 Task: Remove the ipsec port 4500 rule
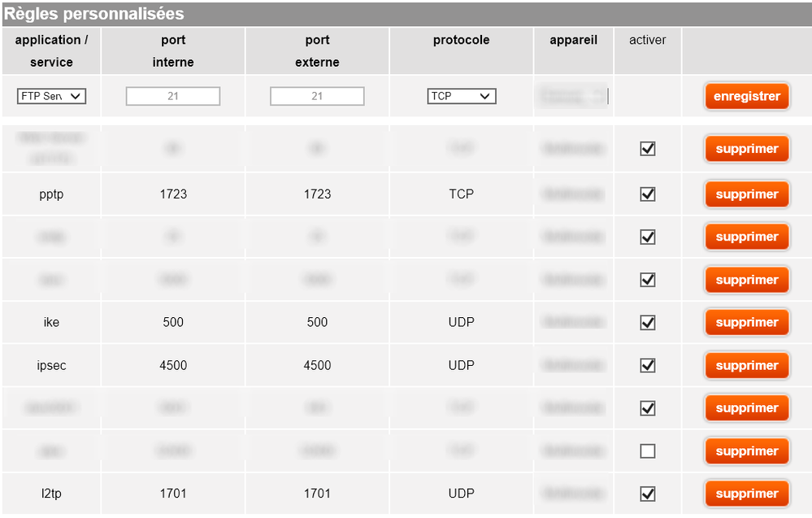[x=746, y=366]
